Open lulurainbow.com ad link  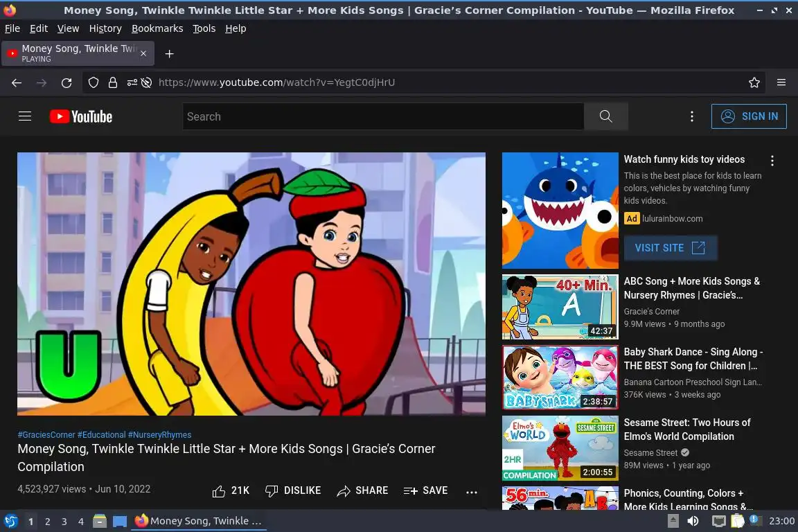click(x=673, y=218)
